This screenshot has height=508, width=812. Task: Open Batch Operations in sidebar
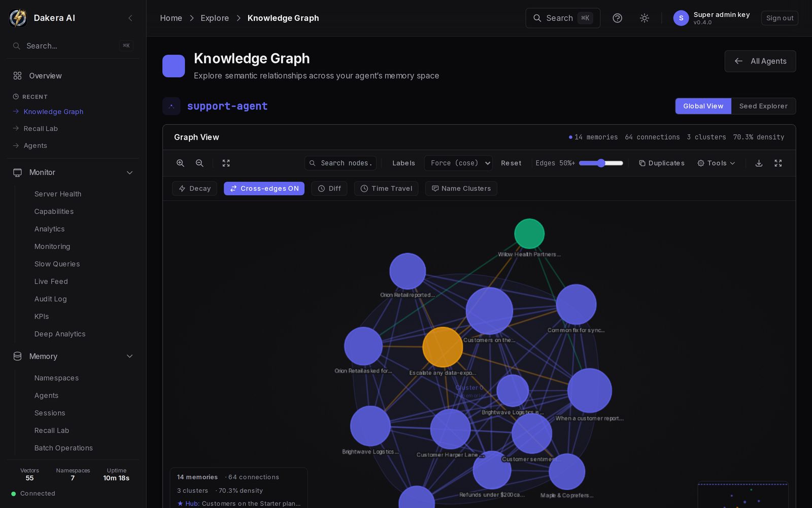coord(63,448)
